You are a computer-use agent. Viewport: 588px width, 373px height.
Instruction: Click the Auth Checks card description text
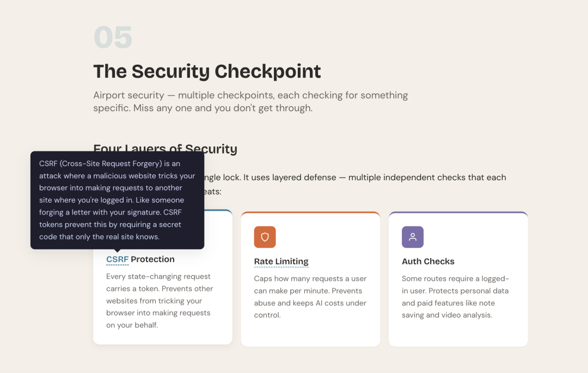click(x=455, y=297)
